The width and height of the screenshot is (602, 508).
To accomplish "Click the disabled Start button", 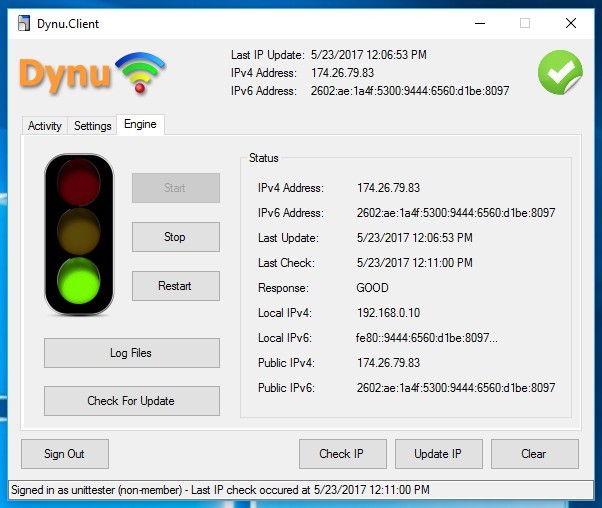I will click(176, 188).
